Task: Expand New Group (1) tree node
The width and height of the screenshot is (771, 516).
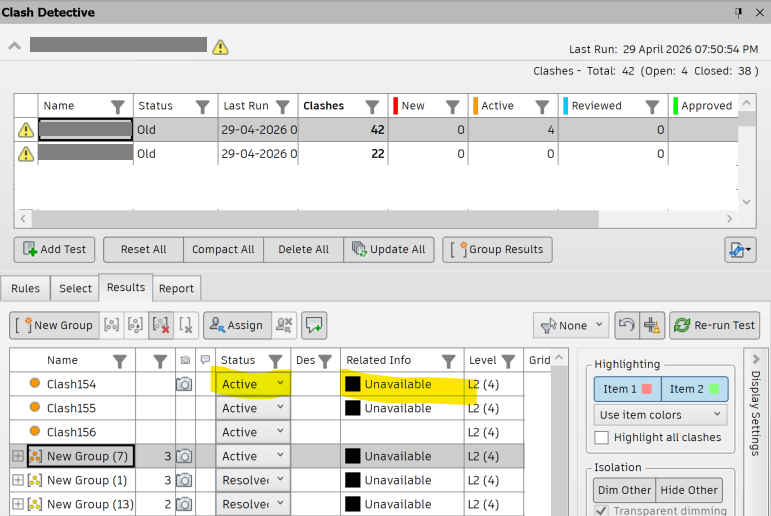Action: point(18,480)
